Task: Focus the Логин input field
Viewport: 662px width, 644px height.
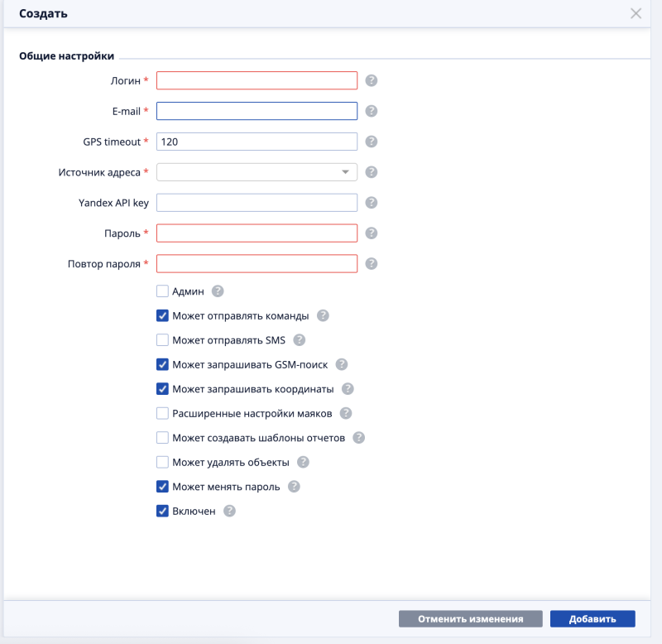Action: pos(257,80)
